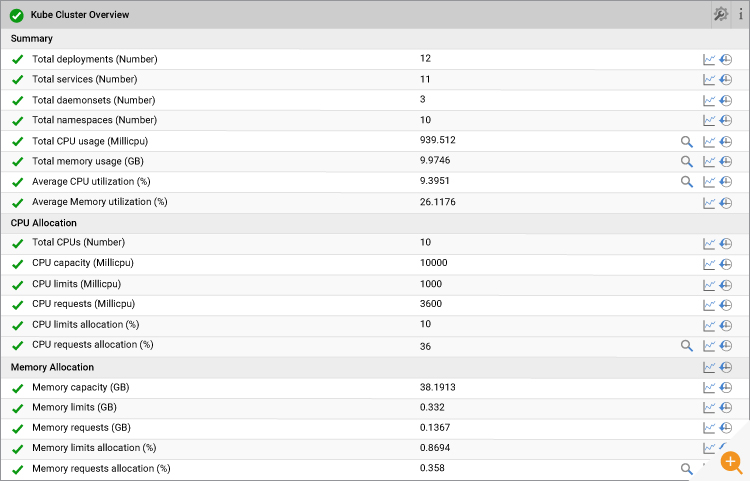Click the orange zoom plus button
750x481 pixels.
730,462
